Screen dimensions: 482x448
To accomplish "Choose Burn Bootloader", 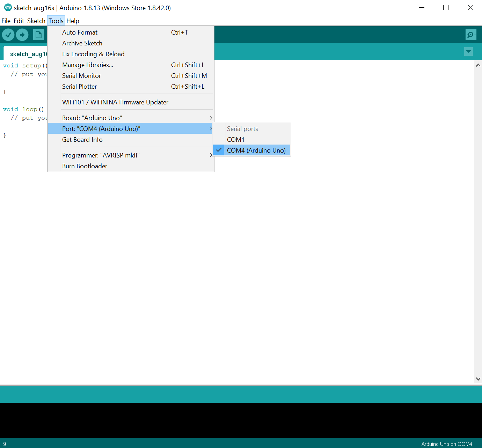I will tap(131, 166).
